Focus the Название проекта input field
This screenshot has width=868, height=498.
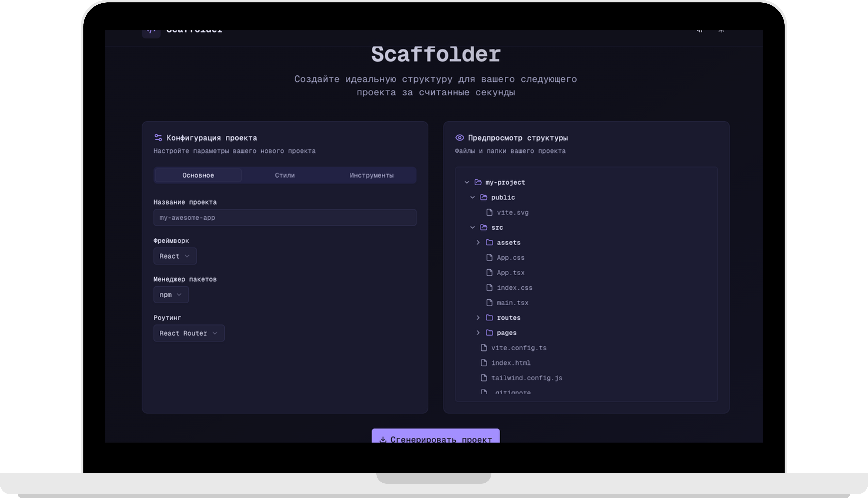[285, 218]
